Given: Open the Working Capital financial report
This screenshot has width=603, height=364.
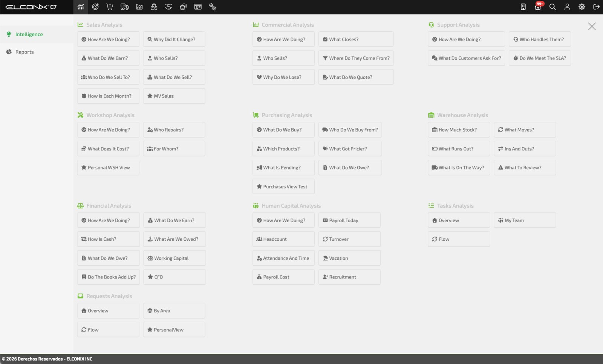Looking at the screenshot, I should click(174, 258).
